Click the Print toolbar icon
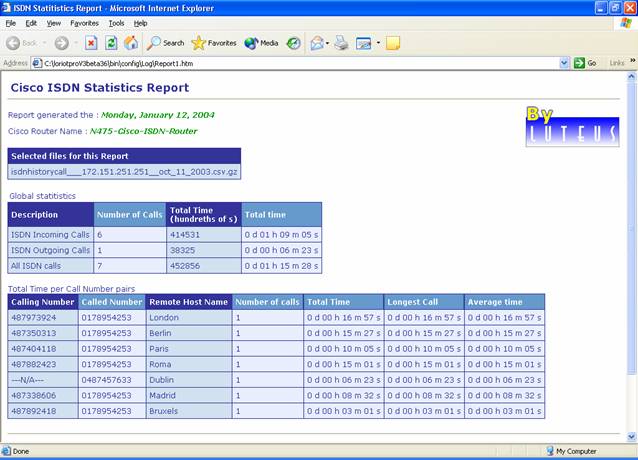Image resolution: width=638 pixels, height=460 pixels. coord(341,43)
